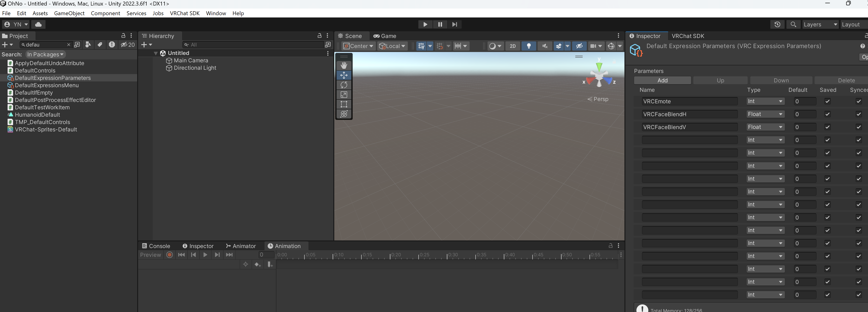Toggle scene audio mute icon
Viewport: 868px width, 312px height.
click(545, 46)
